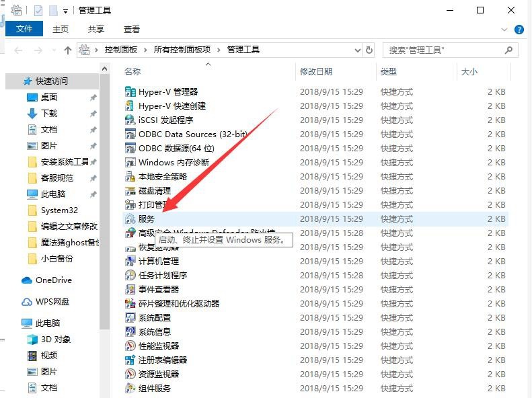Open 下载 in quick access
This screenshot has width=532, height=398.
[x=49, y=113]
